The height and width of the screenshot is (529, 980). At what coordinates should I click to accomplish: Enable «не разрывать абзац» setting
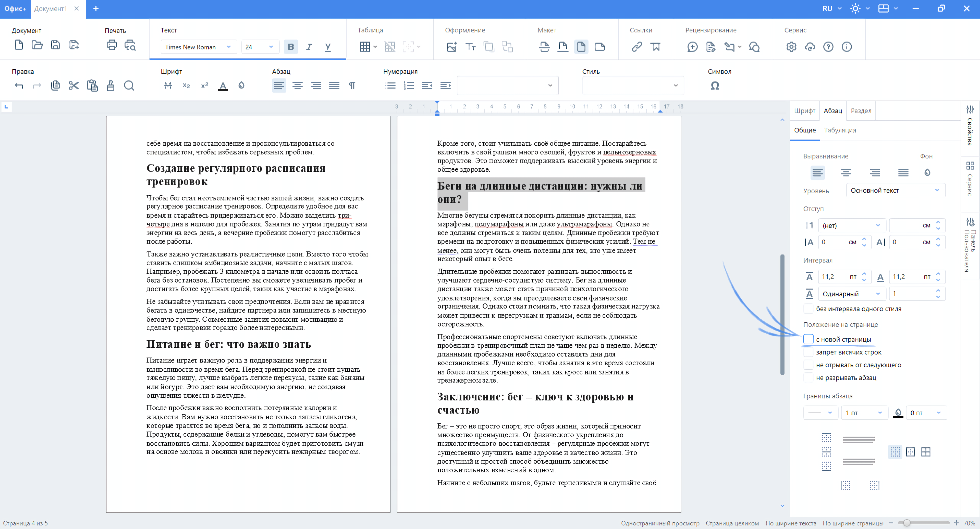pos(809,377)
